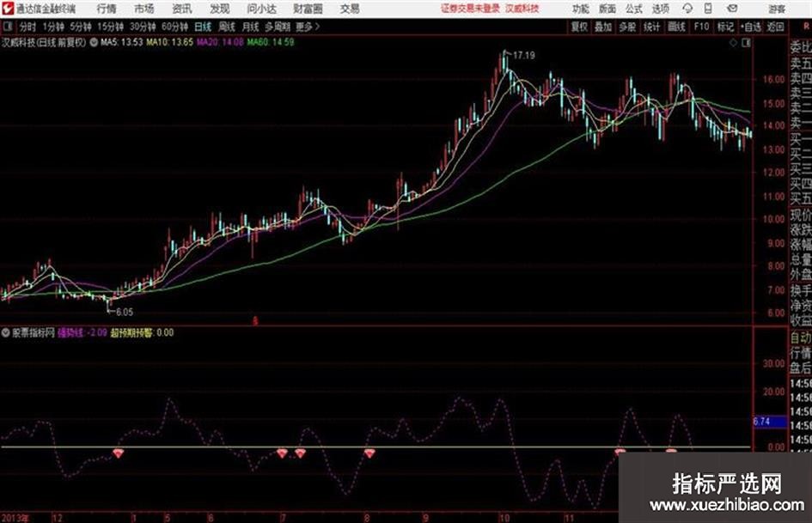Open the 市场 menu
This screenshot has height=523, width=812.
(x=144, y=9)
